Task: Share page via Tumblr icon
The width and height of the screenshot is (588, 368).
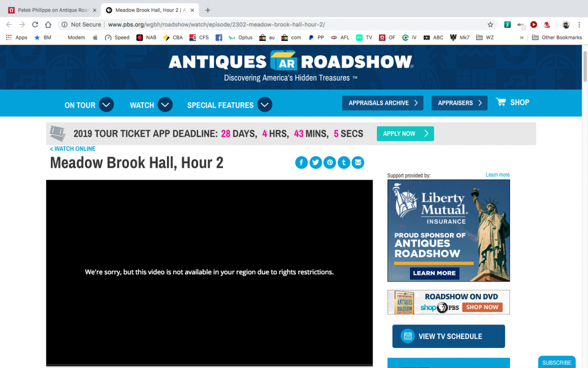Action: pos(343,163)
